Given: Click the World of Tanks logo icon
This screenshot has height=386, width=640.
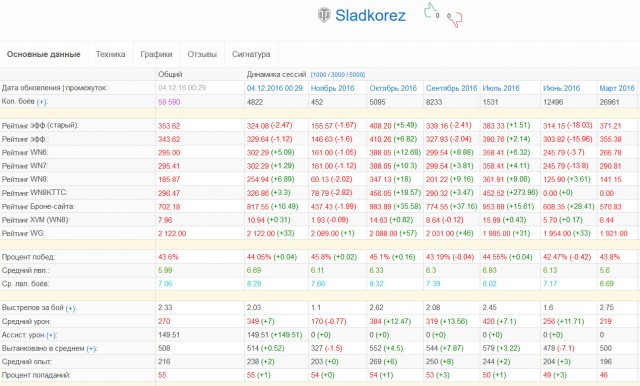Looking at the screenshot, I should point(324,16).
